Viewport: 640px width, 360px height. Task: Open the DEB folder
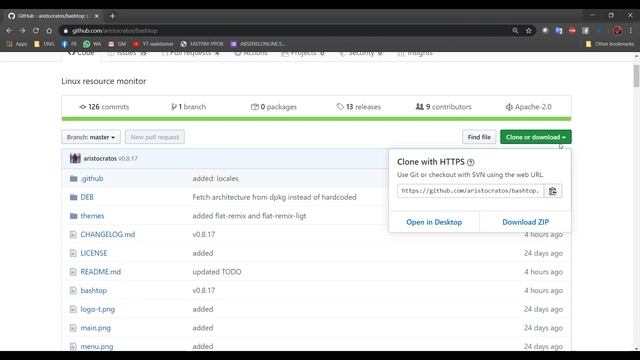(x=87, y=197)
